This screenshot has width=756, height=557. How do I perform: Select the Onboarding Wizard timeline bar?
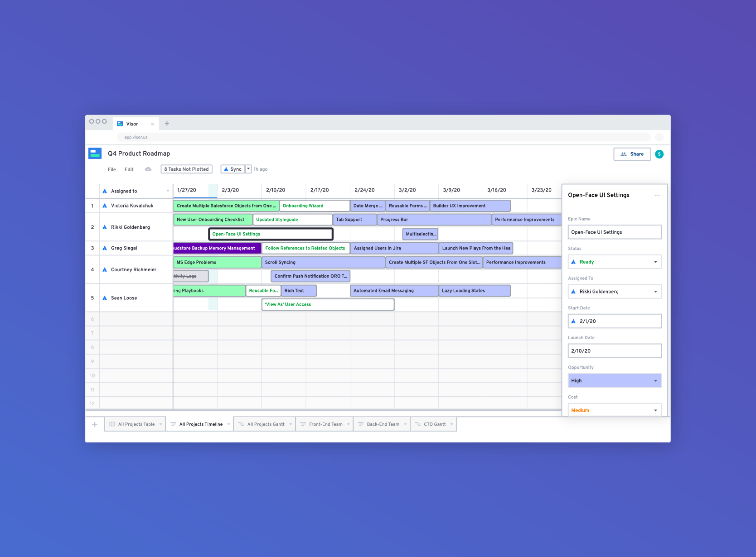click(315, 206)
